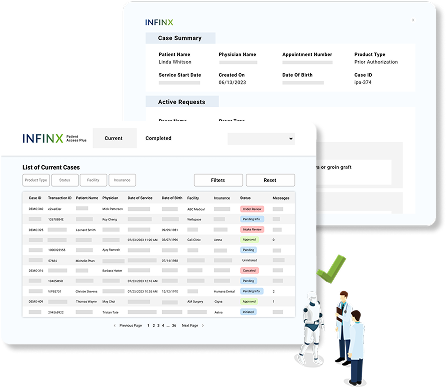The image size is (446, 388).
Task: Jump to last page 36
Action: click(x=174, y=325)
